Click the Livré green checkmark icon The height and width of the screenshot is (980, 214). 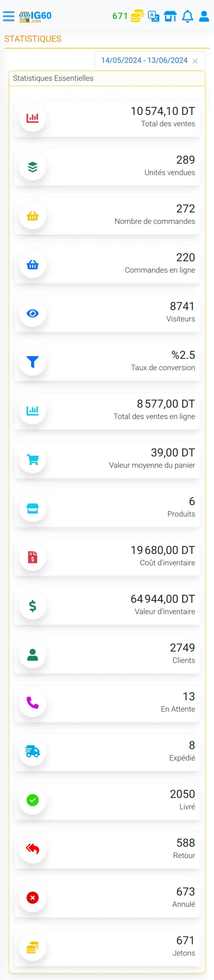coord(33,800)
